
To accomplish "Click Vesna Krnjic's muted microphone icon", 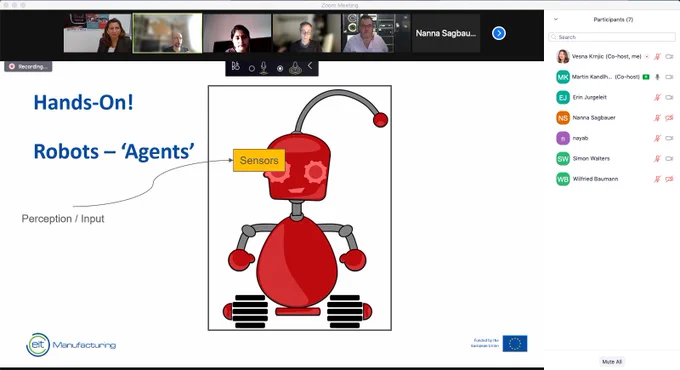I will (x=657, y=56).
